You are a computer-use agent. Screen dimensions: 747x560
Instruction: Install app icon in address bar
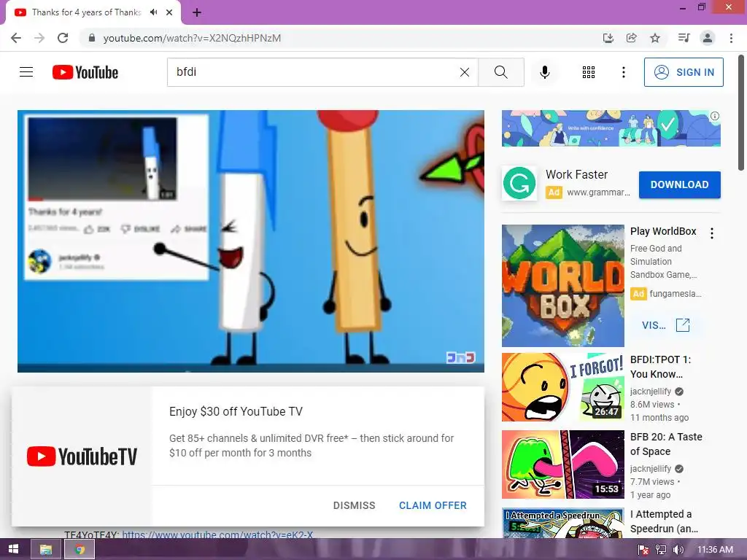coord(608,38)
